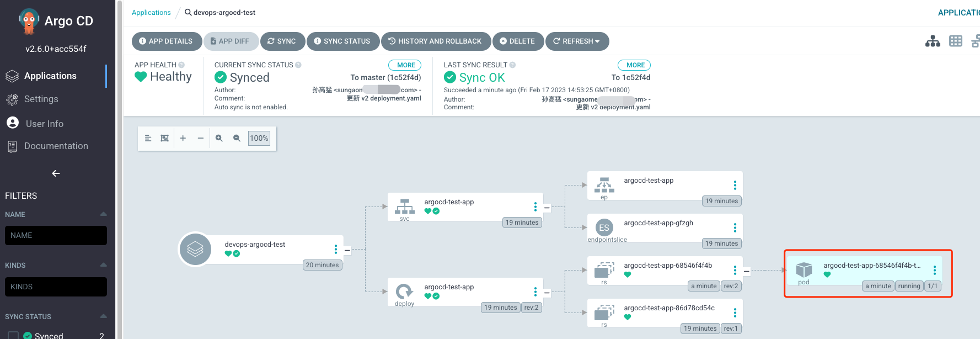Open the Sync OK result link

point(482,78)
